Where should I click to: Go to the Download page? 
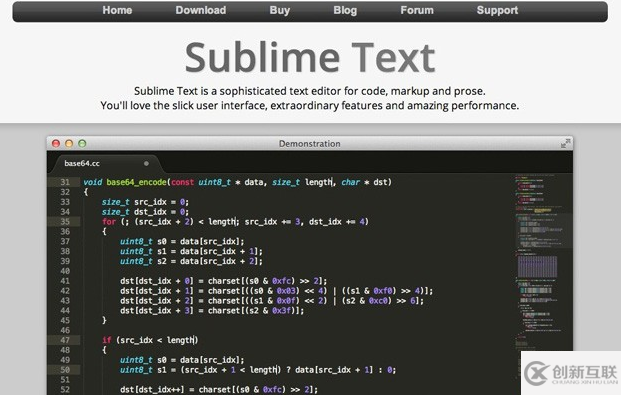click(x=201, y=10)
